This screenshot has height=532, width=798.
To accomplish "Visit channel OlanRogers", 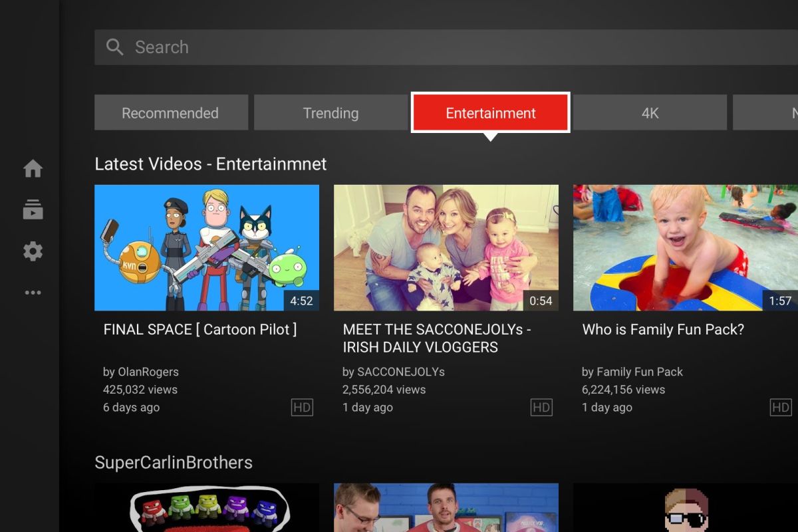I will coord(148,372).
